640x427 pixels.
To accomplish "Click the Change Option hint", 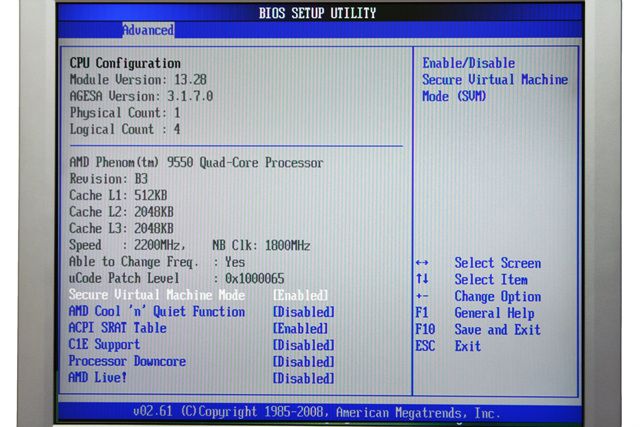I will pos(498,296).
